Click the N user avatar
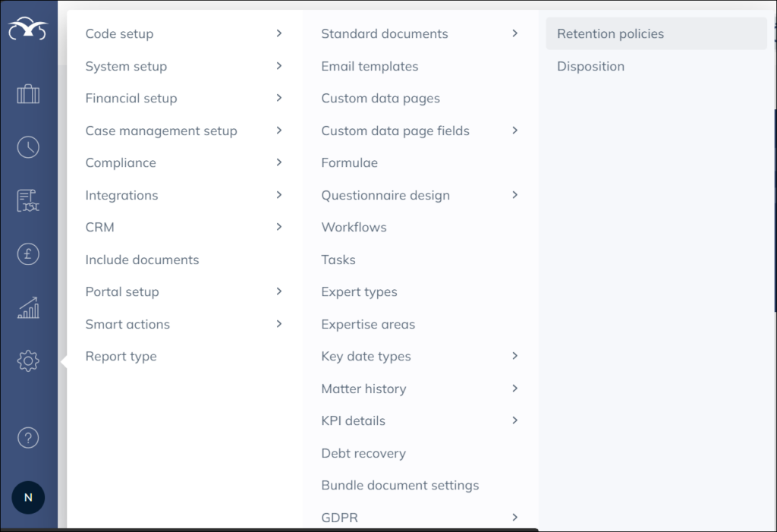This screenshot has width=777, height=532. pos(28,498)
